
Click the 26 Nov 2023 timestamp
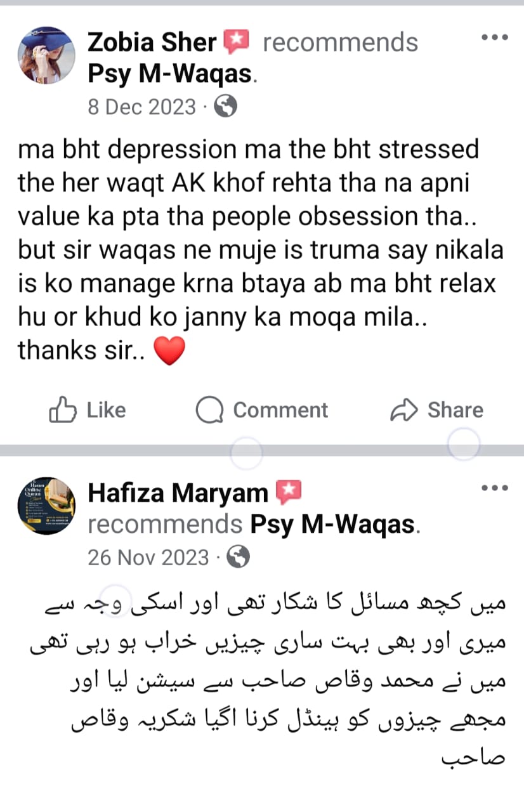coord(148,558)
